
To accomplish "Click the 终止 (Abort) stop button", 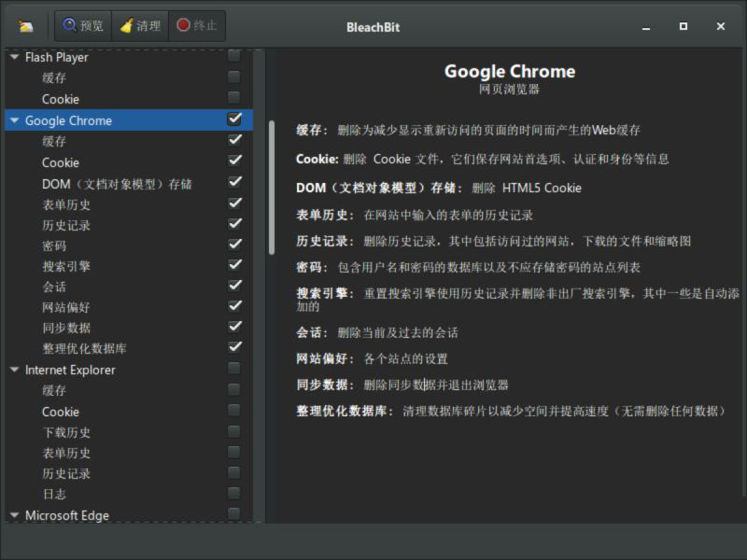I will 197,26.
